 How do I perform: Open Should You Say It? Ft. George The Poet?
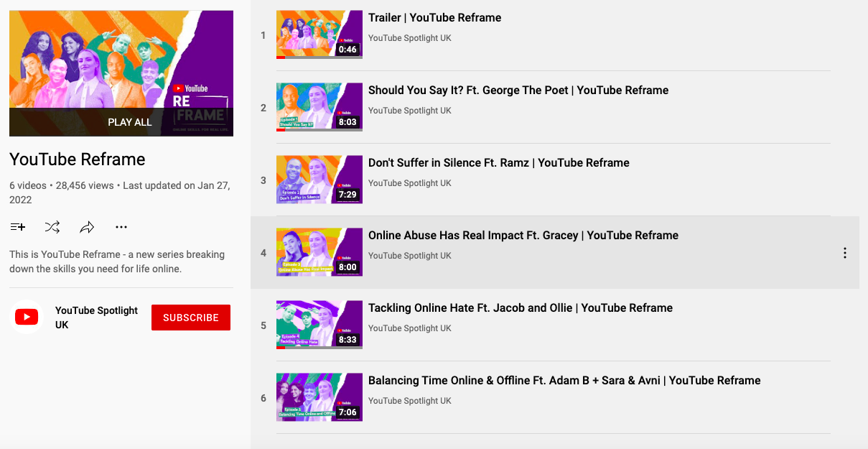518,91
